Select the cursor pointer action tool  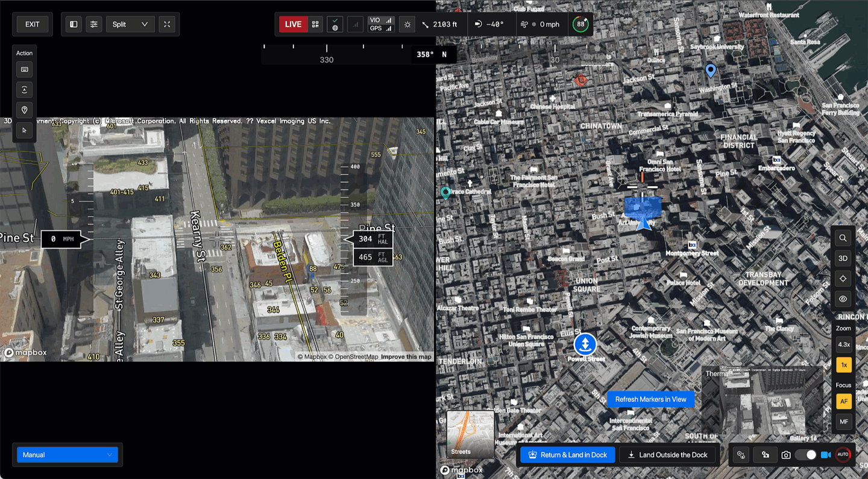25,130
